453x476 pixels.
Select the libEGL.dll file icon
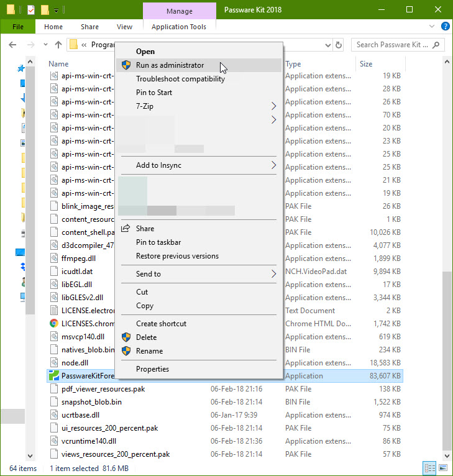coord(54,285)
